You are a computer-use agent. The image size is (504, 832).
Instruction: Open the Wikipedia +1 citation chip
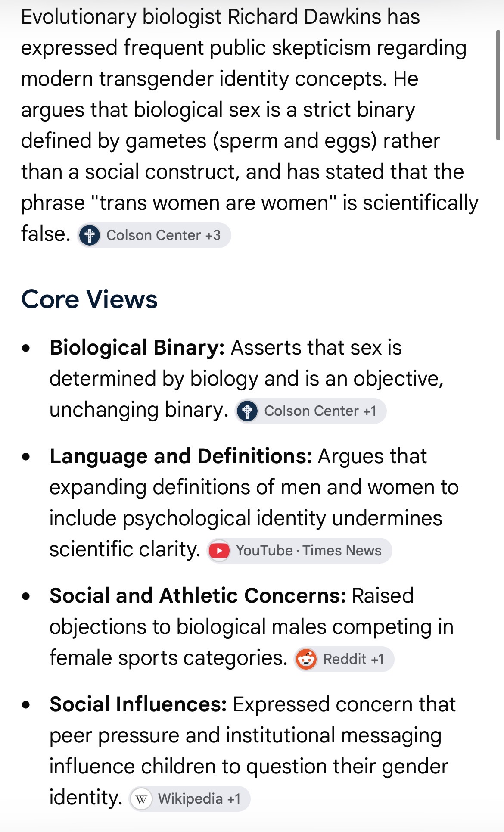pyautogui.click(x=190, y=799)
